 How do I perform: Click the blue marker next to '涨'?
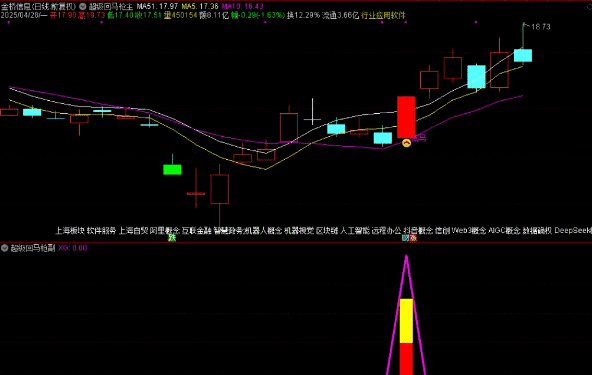click(405, 238)
